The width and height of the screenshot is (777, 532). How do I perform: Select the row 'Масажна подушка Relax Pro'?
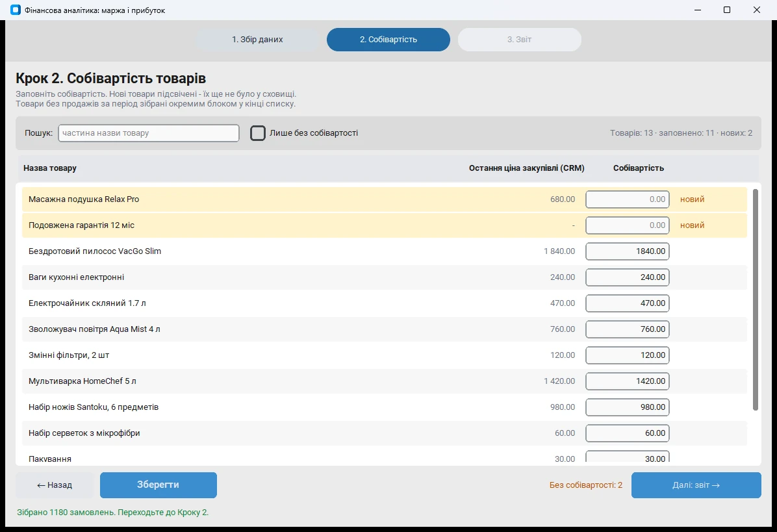point(384,199)
